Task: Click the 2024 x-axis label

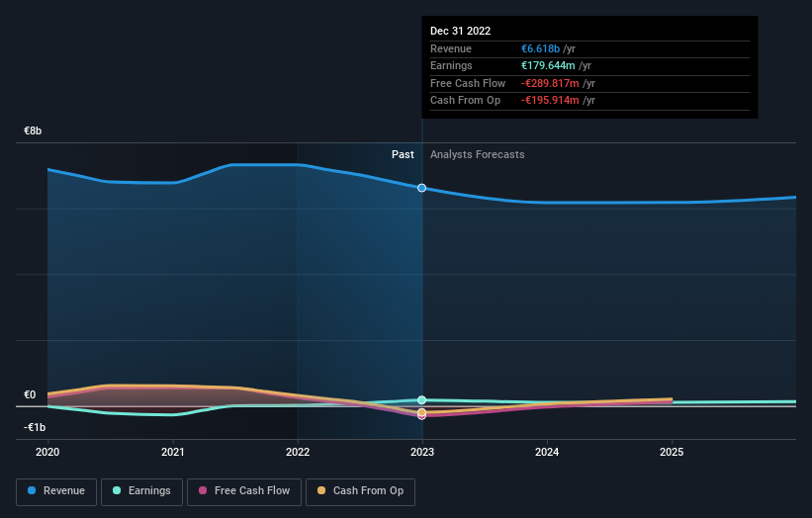Action: coord(547,453)
